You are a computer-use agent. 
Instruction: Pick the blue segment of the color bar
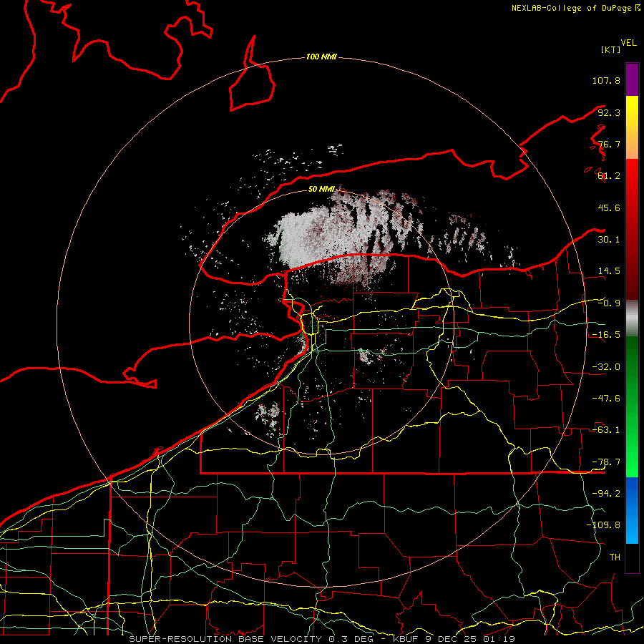(x=632, y=510)
